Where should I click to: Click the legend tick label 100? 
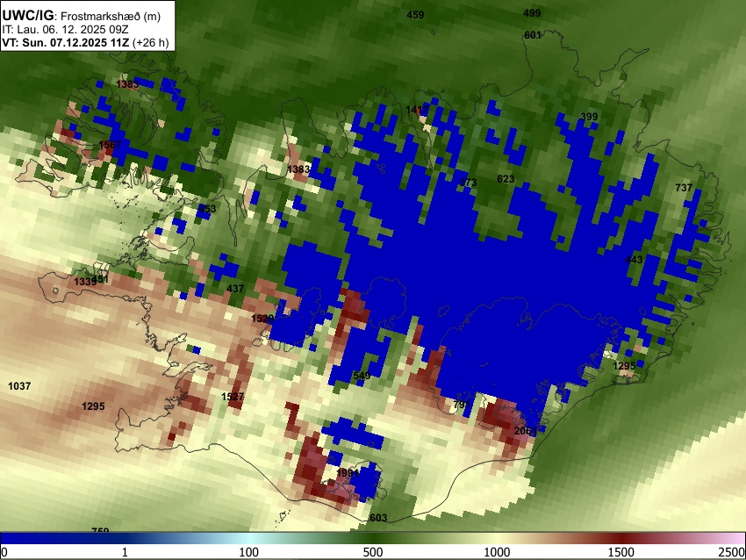coord(248,552)
